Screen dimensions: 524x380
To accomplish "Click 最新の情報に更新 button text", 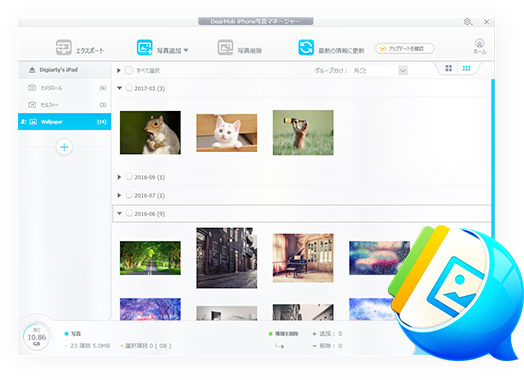I will (341, 51).
